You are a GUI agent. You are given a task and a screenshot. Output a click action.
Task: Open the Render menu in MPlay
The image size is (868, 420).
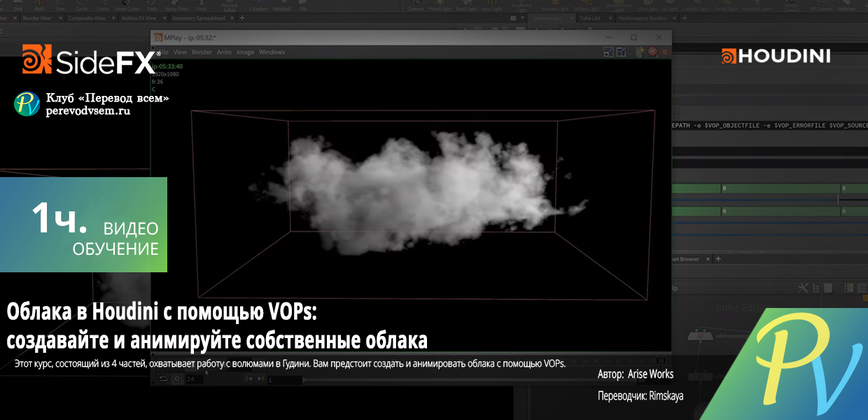click(202, 52)
